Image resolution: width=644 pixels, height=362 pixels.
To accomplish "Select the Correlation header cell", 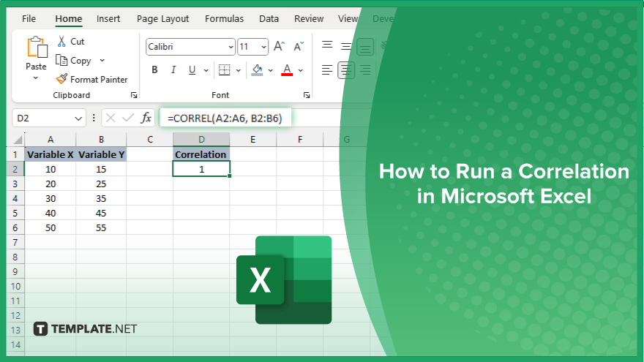I will (201, 155).
